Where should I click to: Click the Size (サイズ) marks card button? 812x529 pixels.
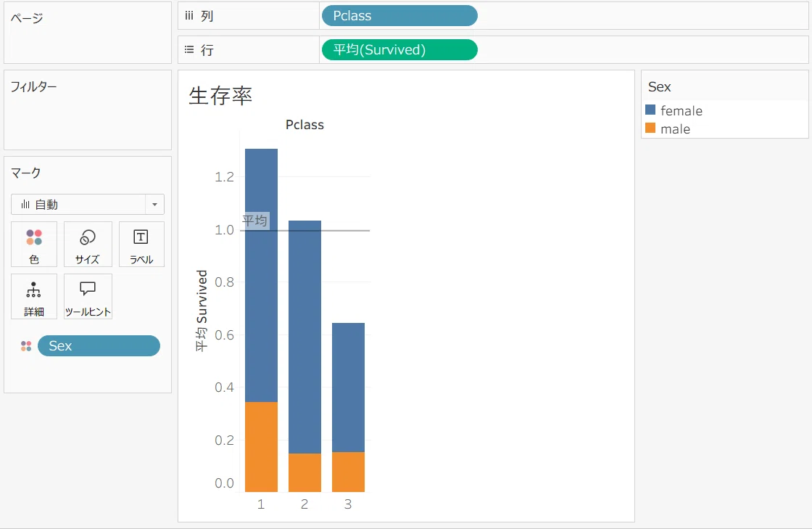[88, 245]
